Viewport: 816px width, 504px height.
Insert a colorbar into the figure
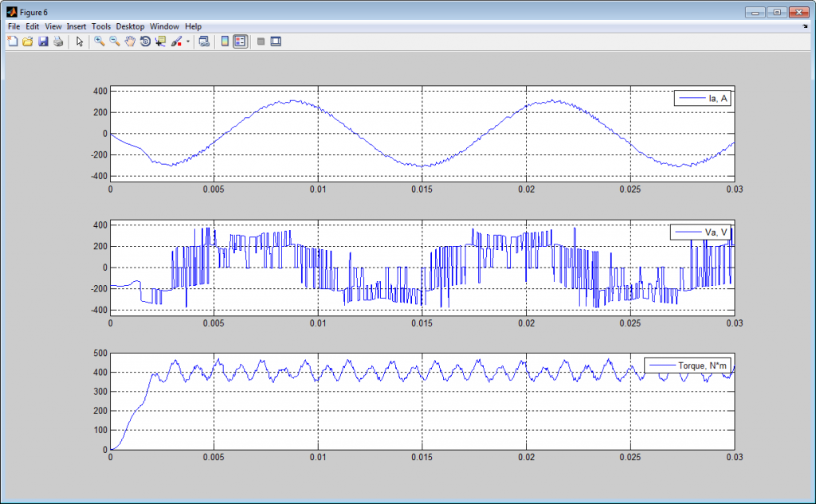pos(226,41)
